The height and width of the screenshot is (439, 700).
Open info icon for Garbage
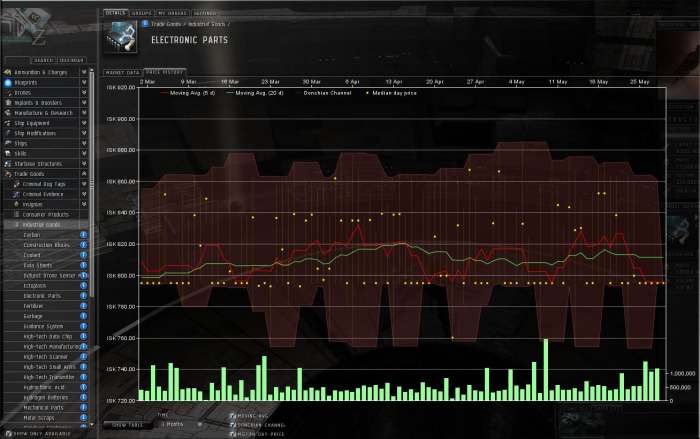[83, 316]
